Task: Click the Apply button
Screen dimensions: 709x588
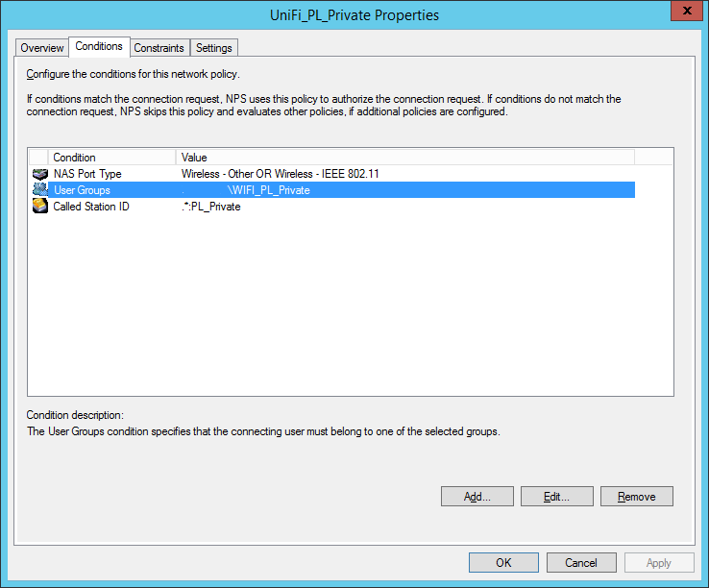Action: coord(659,563)
